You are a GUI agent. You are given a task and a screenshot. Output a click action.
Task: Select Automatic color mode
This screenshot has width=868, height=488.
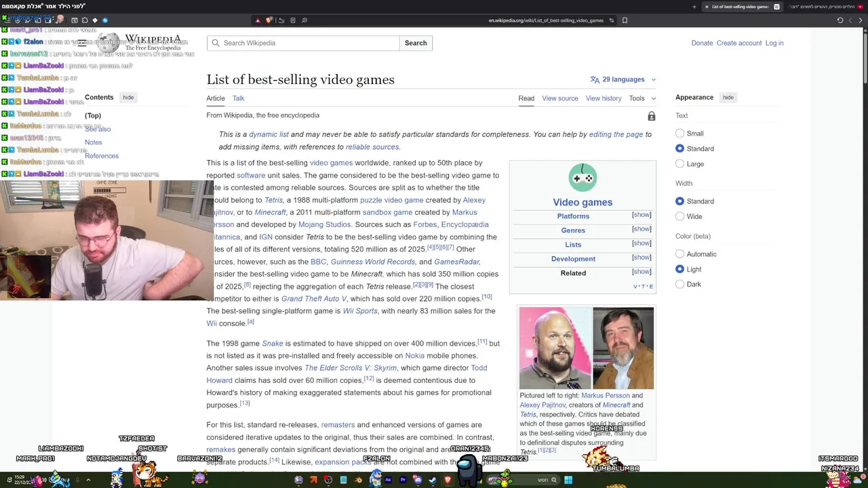click(x=679, y=254)
